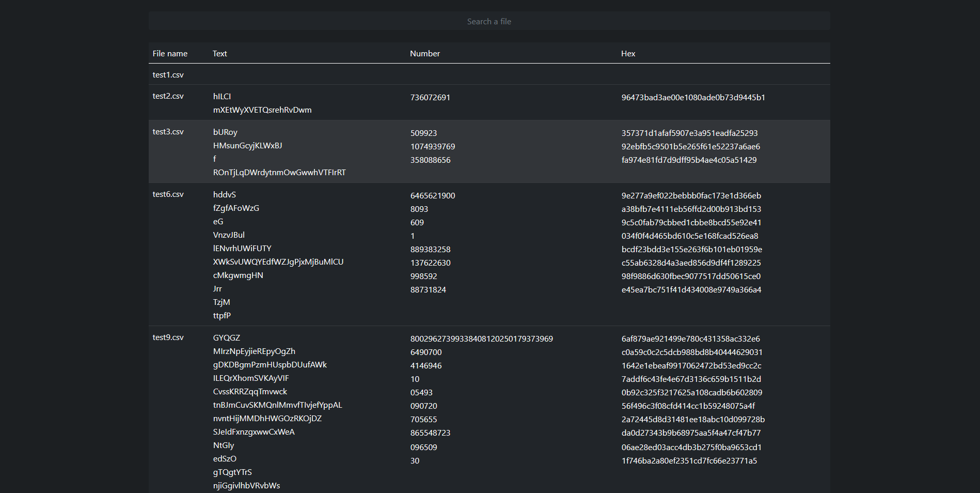The width and height of the screenshot is (980, 493).
Task: Click hex e45ea7bc751f41d434008e9749a366a4
Action: point(691,290)
